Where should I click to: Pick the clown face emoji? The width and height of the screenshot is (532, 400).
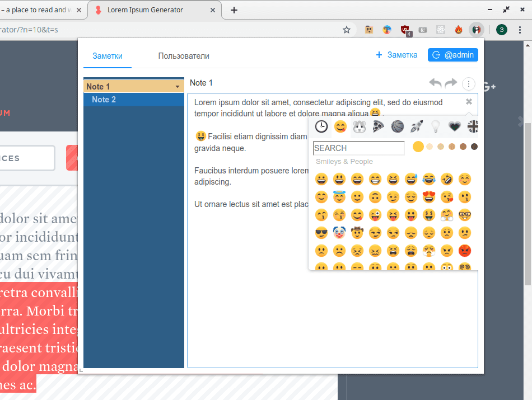[339, 232]
